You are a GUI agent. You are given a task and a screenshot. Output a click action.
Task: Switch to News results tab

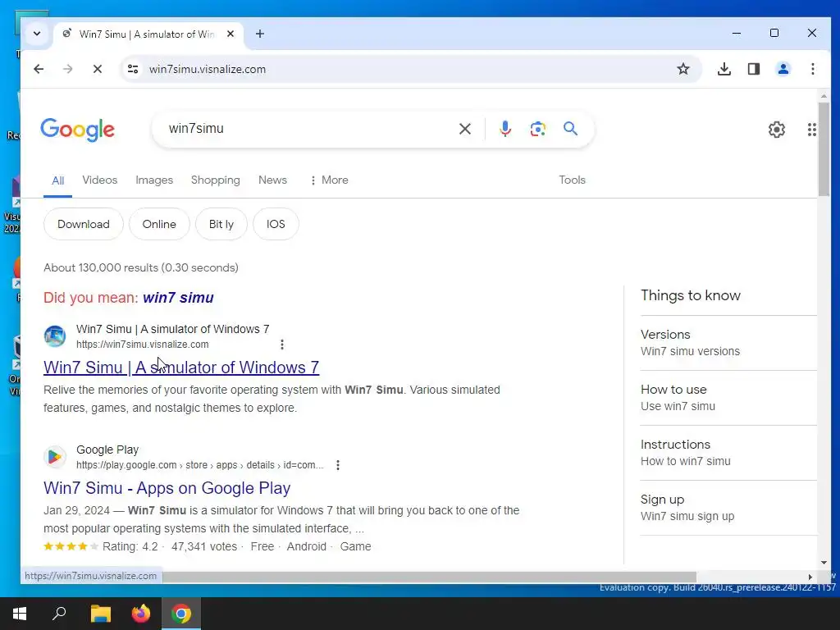click(x=272, y=180)
